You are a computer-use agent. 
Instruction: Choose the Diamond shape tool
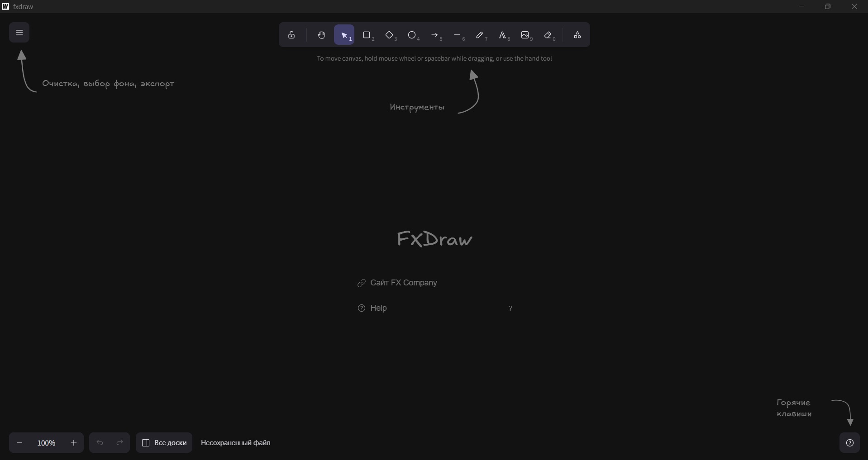tap(390, 35)
